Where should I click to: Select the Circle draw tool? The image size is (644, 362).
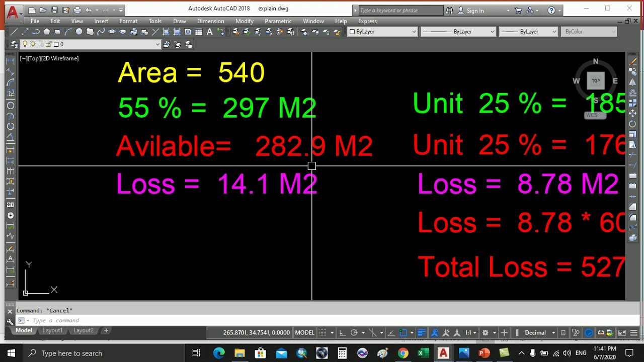coord(79,32)
